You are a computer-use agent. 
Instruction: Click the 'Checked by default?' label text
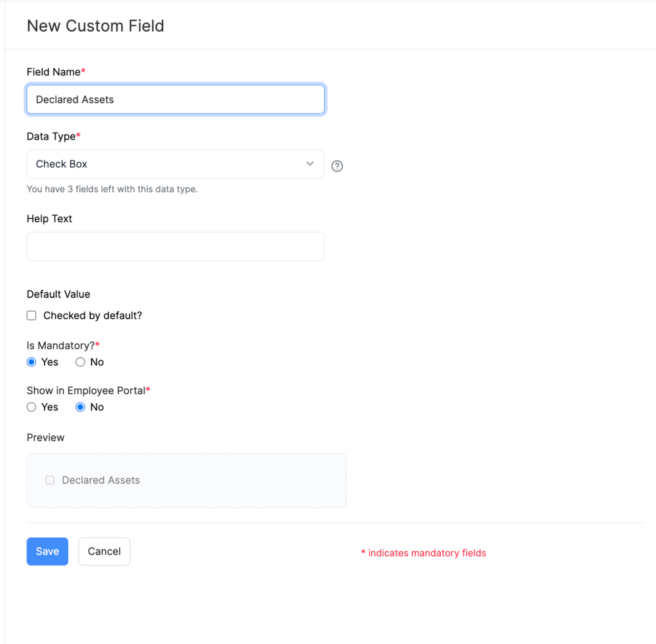tap(93, 316)
